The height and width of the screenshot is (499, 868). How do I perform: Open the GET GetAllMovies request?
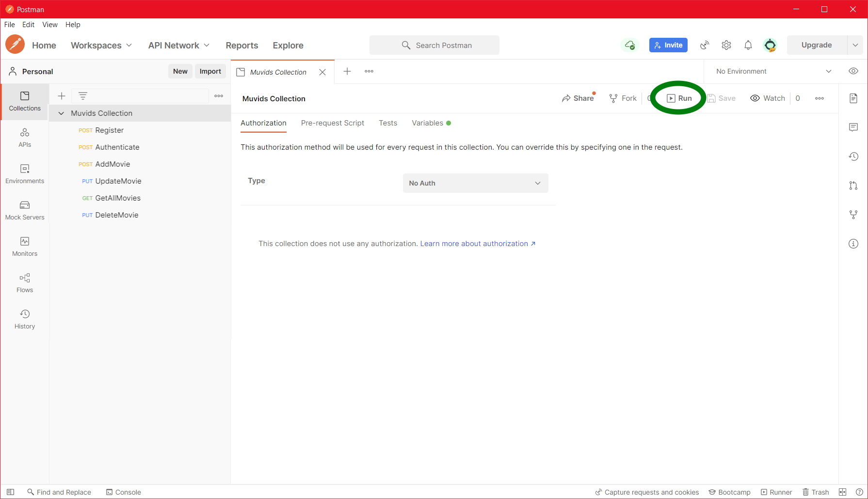[x=140, y=198]
